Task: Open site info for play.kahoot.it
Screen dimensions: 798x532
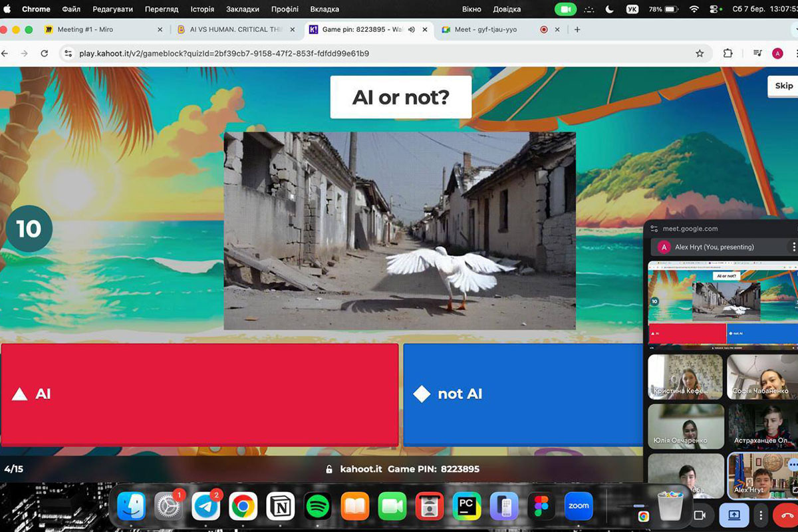Action: [x=69, y=53]
